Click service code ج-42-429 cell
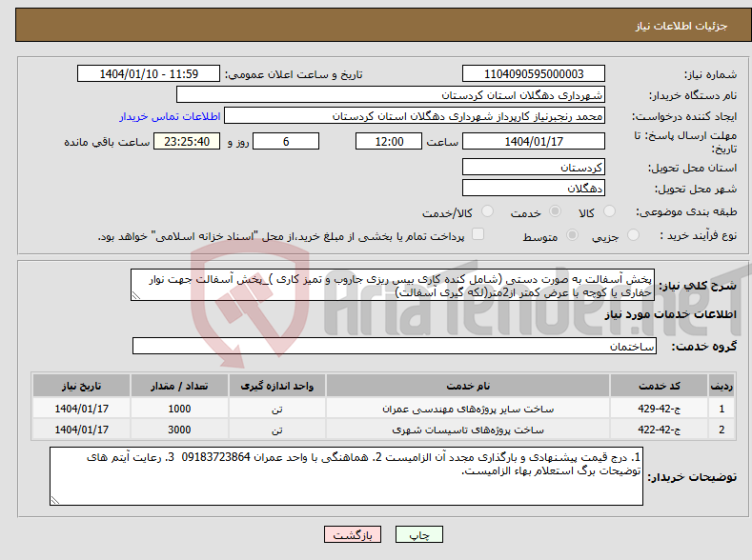Image resolution: width=752 pixels, height=560 pixels. coord(660,409)
